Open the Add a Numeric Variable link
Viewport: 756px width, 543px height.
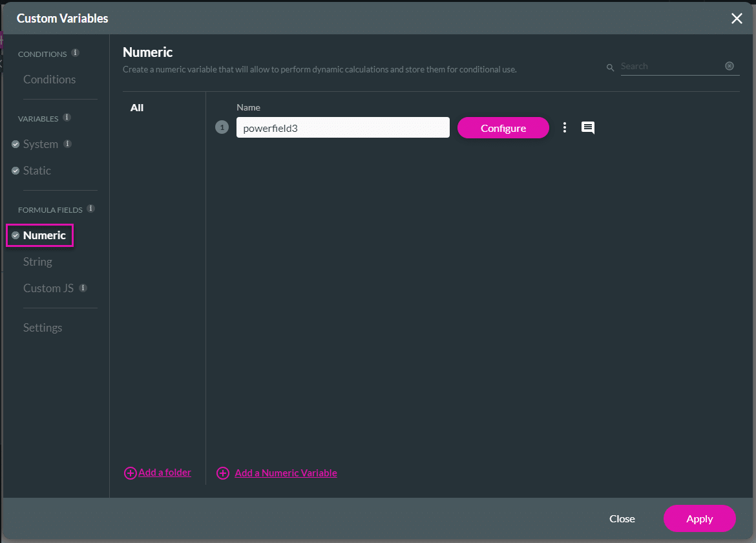click(286, 473)
